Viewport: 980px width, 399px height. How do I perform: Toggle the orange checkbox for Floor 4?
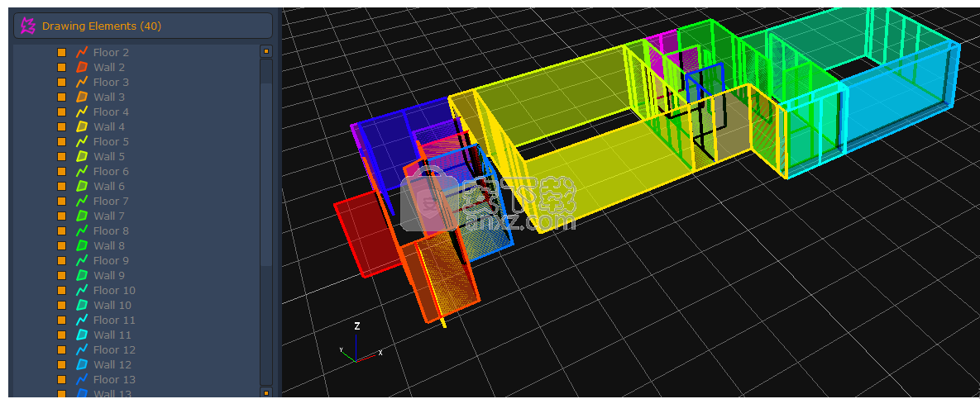click(61, 112)
